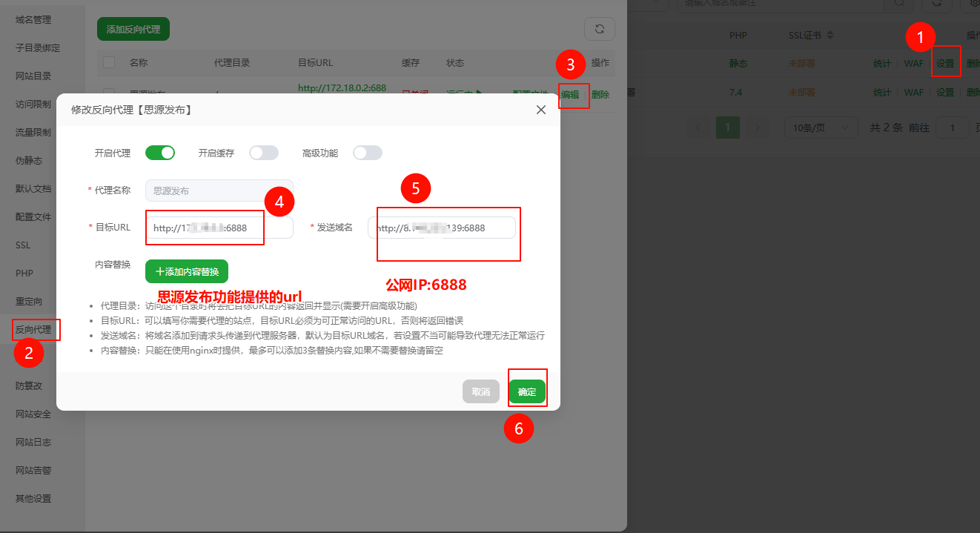Open 域名管理 in the sidebar

click(x=33, y=19)
